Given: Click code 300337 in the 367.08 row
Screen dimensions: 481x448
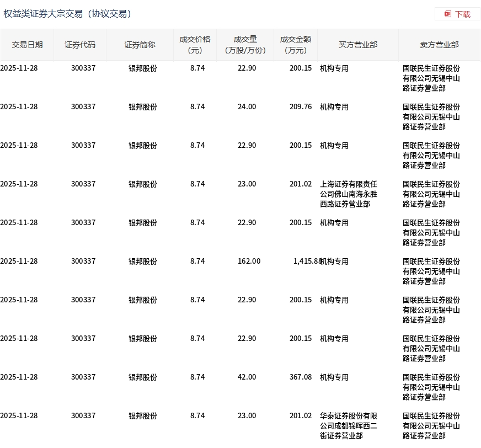Looking at the screenshot, I should pyautogui.click(x=83, y=377).
